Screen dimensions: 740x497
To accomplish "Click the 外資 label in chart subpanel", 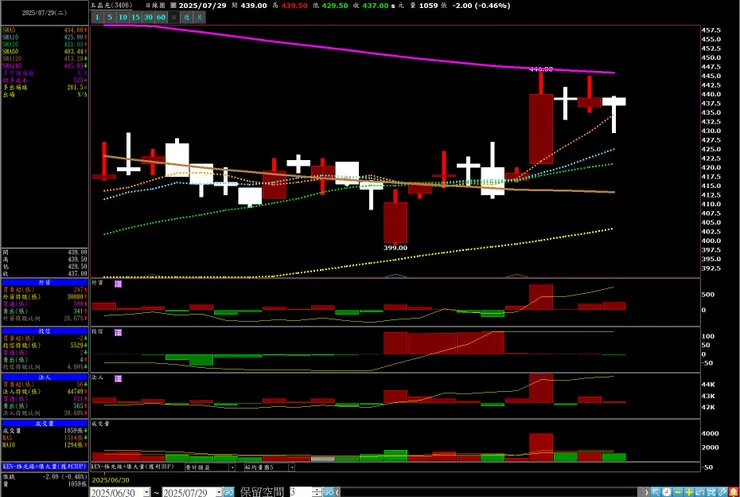I will (97, 283).
